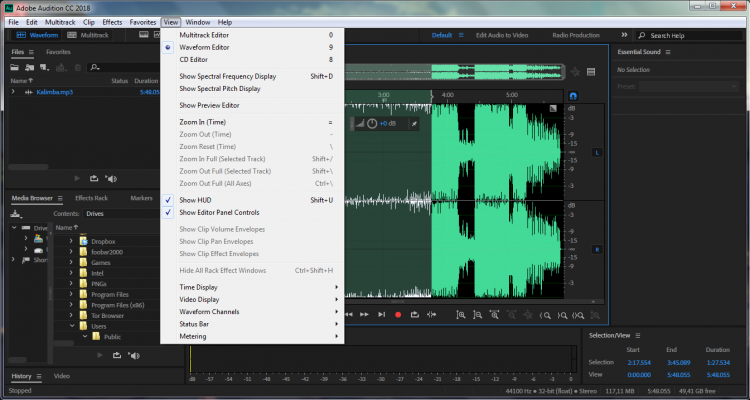Choose Show Spectral Frequency Display
Screen dimensions: 750x400
(x=227, y=76)
